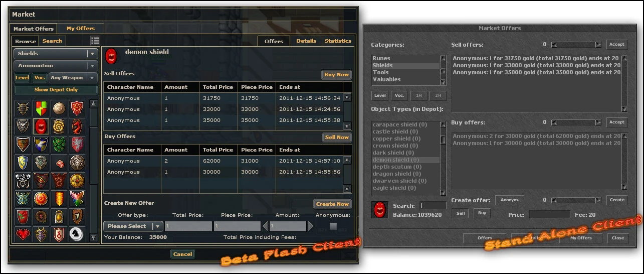Enable Show Depot Only filter

point(56,90)
